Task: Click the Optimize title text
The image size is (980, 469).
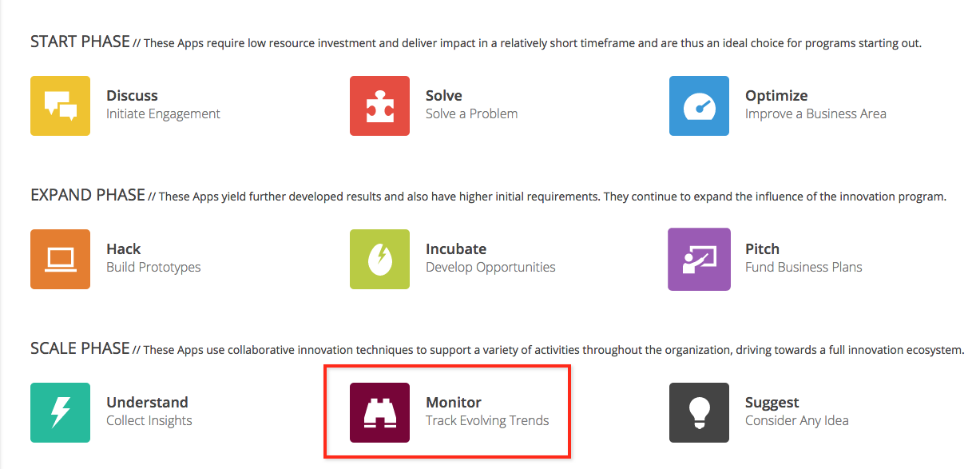Action: [x=776, y=96]
